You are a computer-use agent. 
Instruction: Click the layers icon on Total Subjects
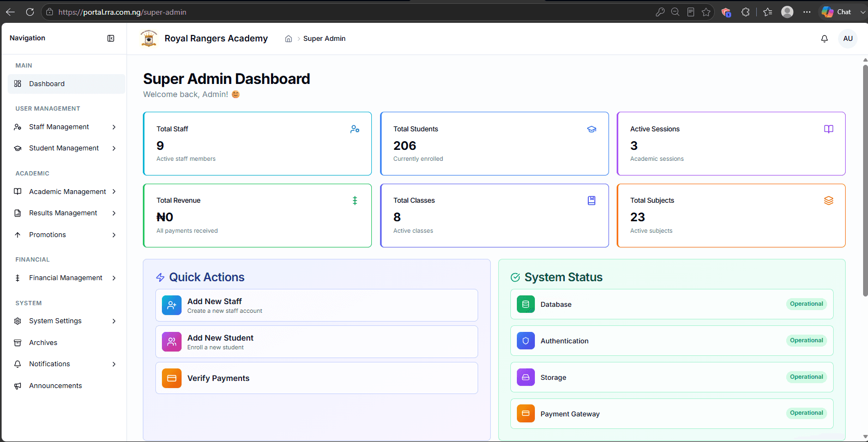(x=829, y=201)
